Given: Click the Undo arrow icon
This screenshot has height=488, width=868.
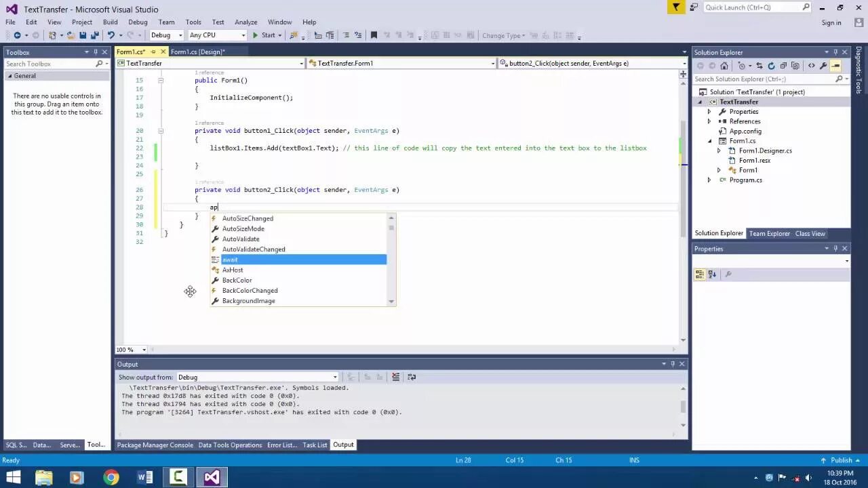Looking at the screenshot, I should click(111, 35).
